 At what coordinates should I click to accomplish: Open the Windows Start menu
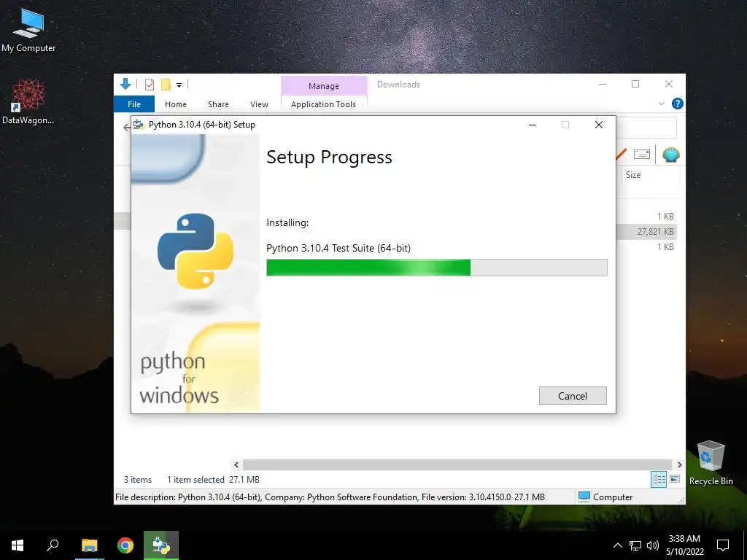click(x=18, y=545)
